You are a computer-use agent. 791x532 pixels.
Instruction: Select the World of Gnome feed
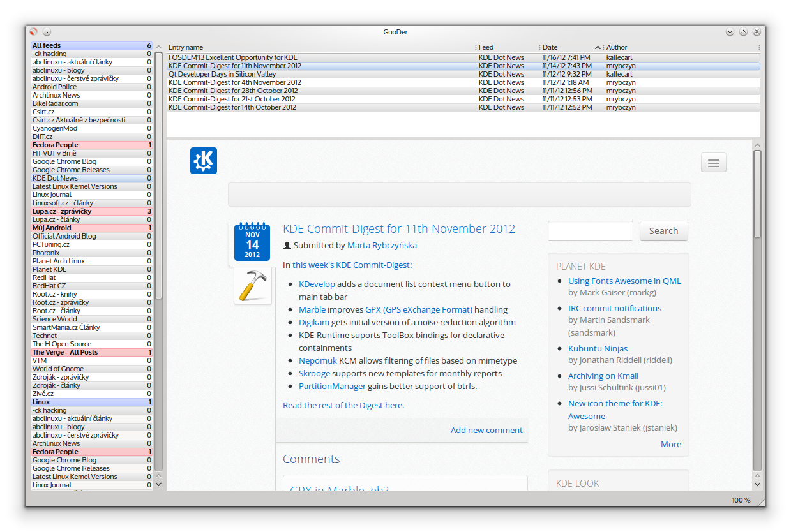(x=92, y=369)
